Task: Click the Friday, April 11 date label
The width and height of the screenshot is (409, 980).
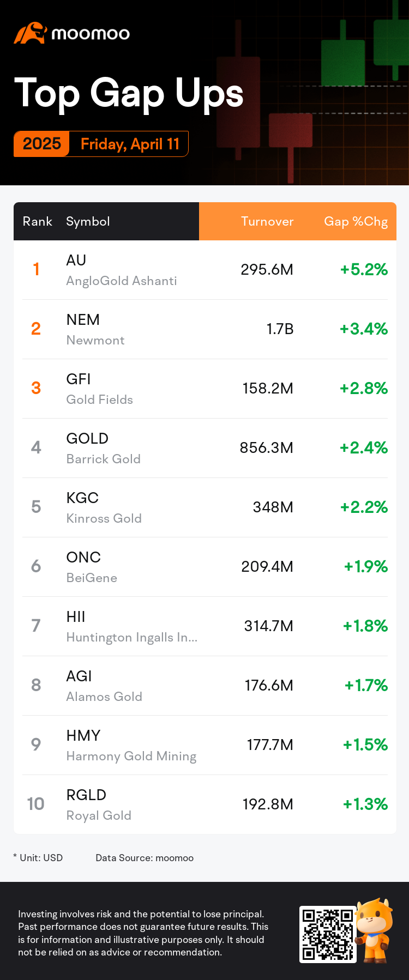Action: pos(130,144)
